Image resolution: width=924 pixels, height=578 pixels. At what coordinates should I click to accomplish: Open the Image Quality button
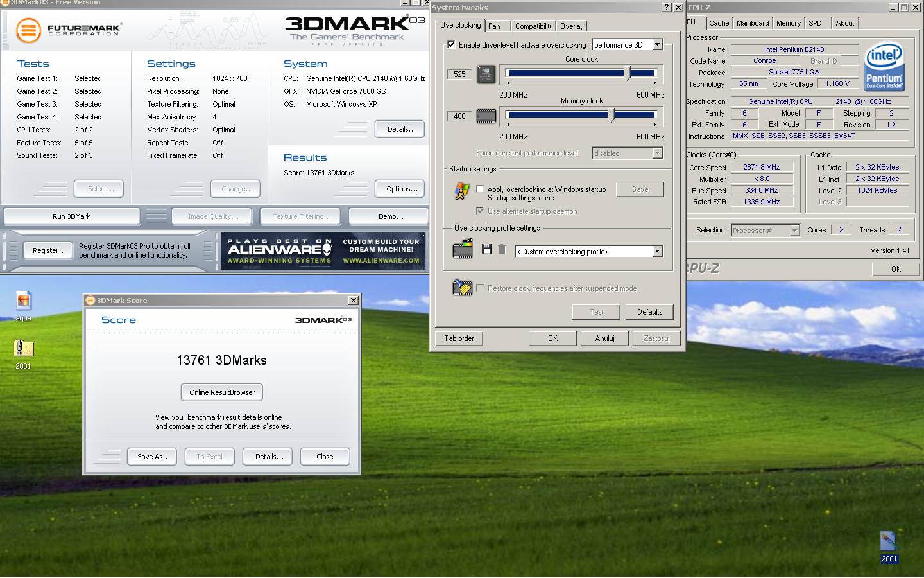click(x=212, y=216)
